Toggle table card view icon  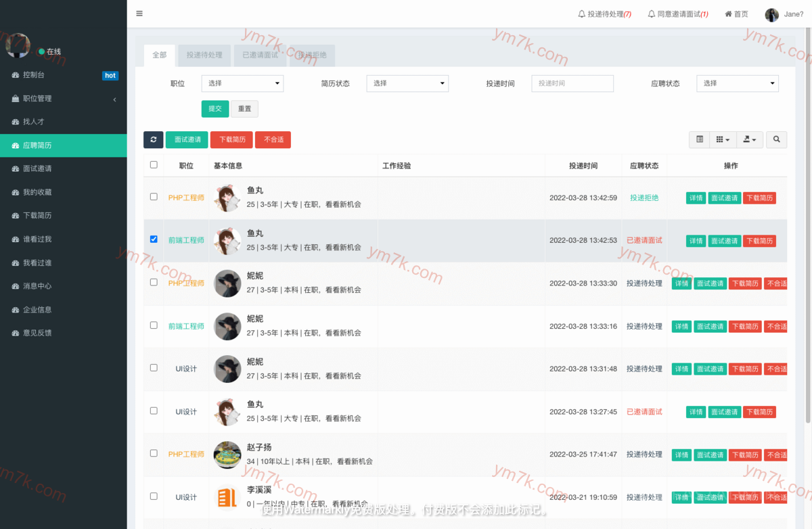pyautogui.click(x=700, y=139)
